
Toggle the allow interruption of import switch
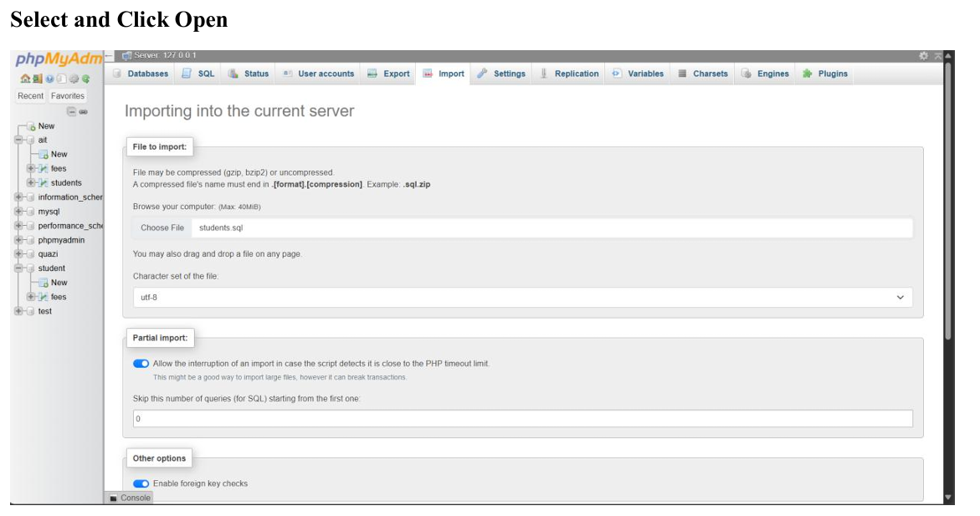pyautogui.click(x=141, y=364)
